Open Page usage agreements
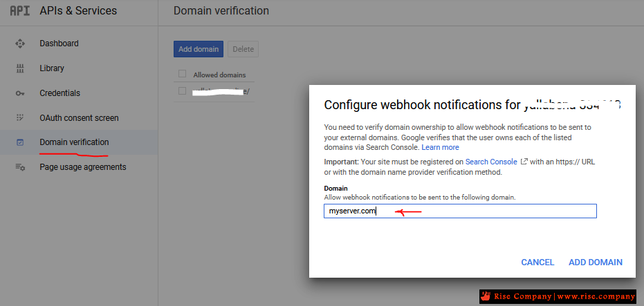The height and width of the screenshot is (306, 644). (x=83, y=167)
